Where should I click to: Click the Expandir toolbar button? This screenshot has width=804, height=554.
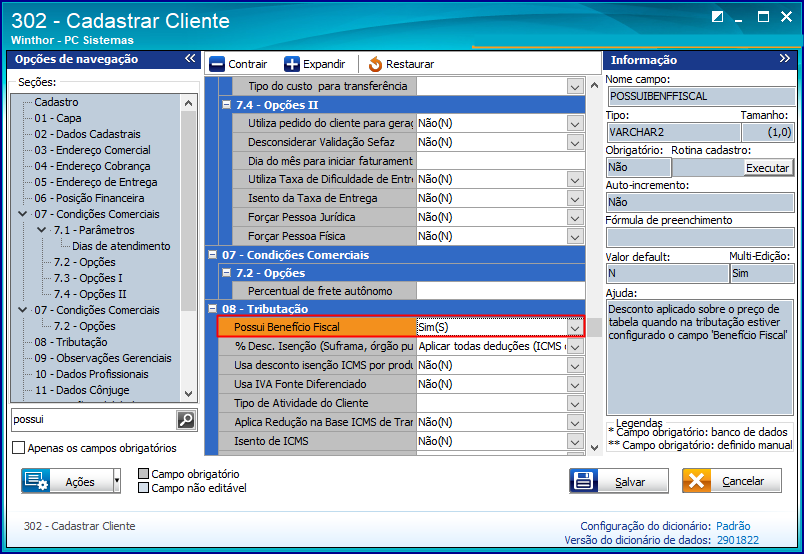pyautogui.click(x=315, y=64)
